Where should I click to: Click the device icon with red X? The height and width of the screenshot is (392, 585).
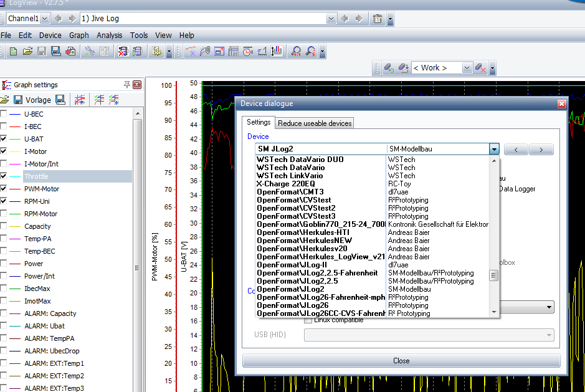click(123, 52)
